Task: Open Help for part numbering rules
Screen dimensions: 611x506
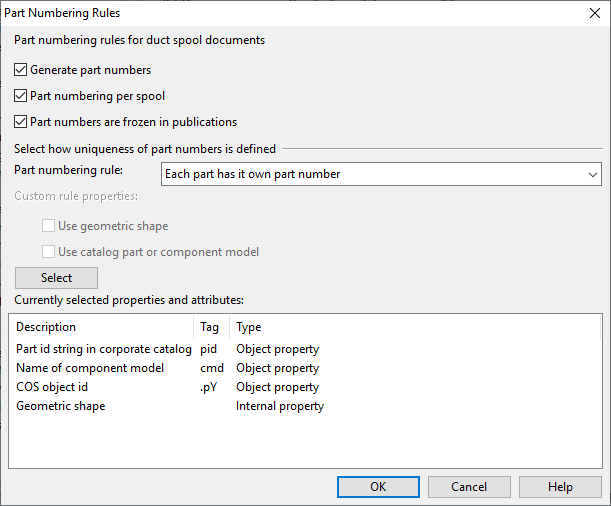Action: point(560,487)
